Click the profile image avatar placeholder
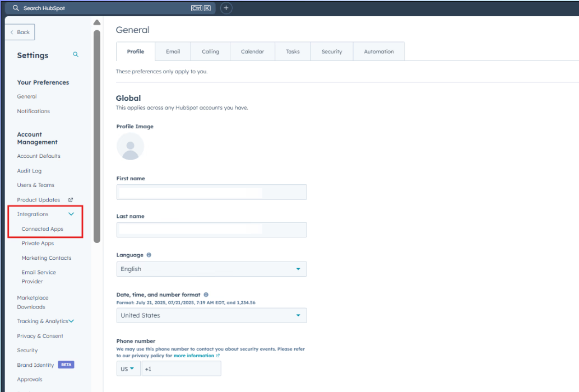 click(x=131, y=146)
